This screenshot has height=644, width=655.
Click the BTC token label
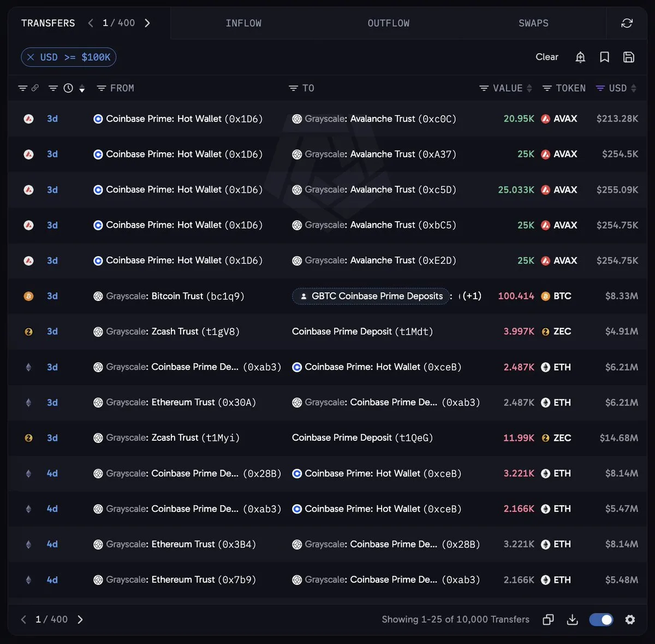562,296
